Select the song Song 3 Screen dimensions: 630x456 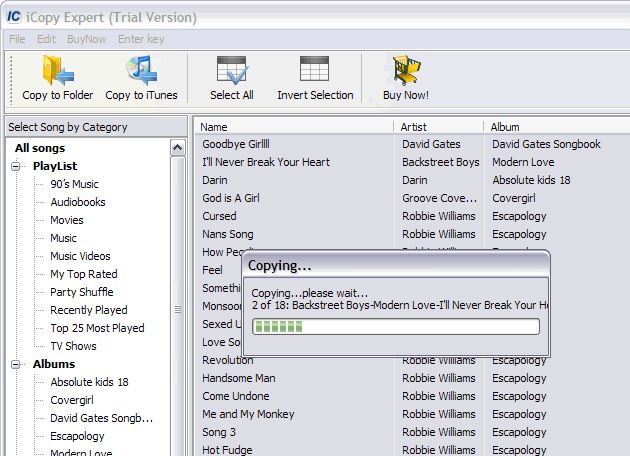pos(219,432)
